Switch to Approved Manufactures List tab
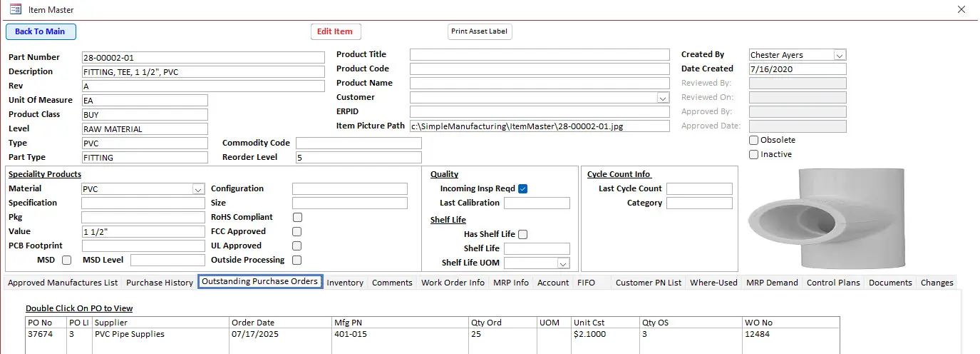This screenshot has height=354, width=980. pyautogui.click(x=63, y=283)
